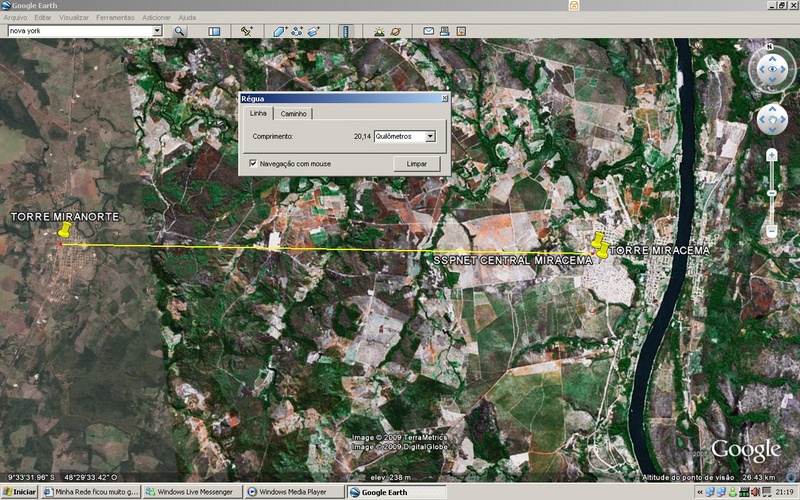Screen dimensions: 800x500
Task: Open the Visualizar menu
Action: 74,17
